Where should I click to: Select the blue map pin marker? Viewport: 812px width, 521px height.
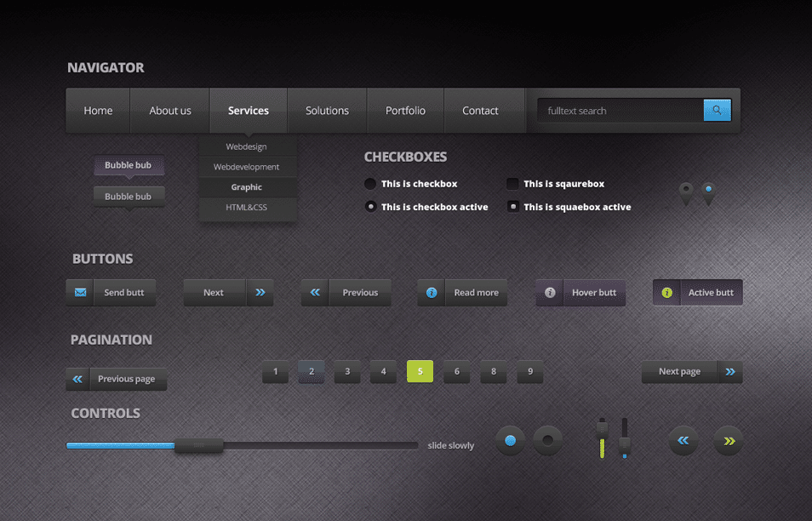(709, 191)
